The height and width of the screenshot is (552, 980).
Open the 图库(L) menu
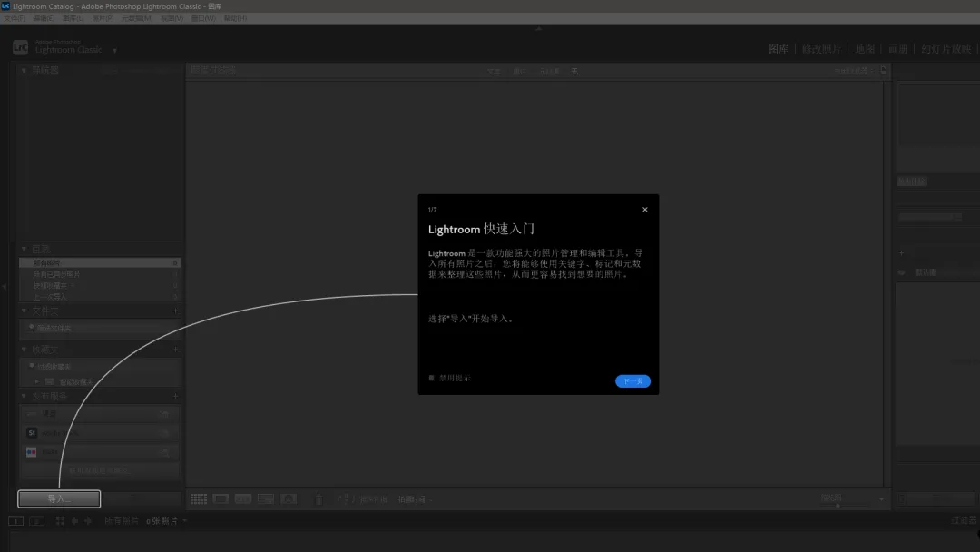[73, 18]
